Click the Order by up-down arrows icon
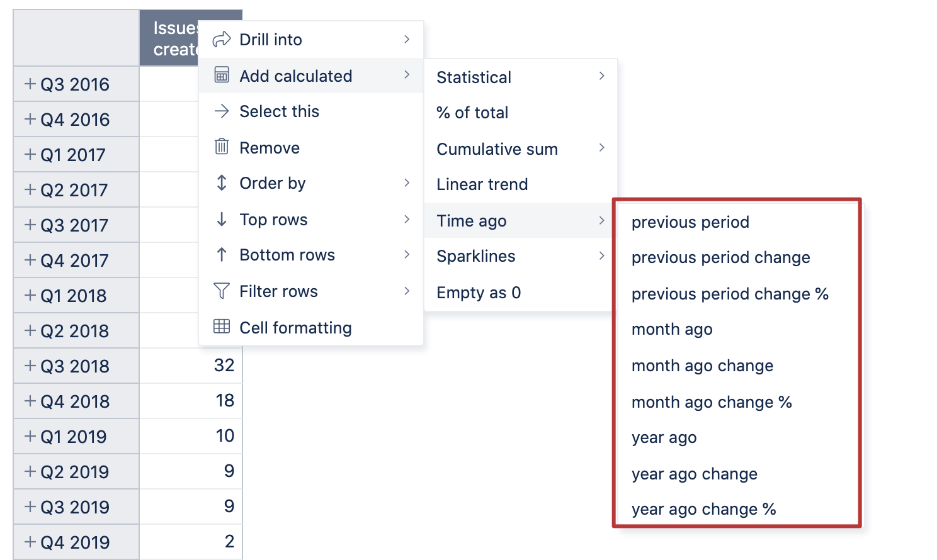Screen dimensions: 937x560 point(222,183)
